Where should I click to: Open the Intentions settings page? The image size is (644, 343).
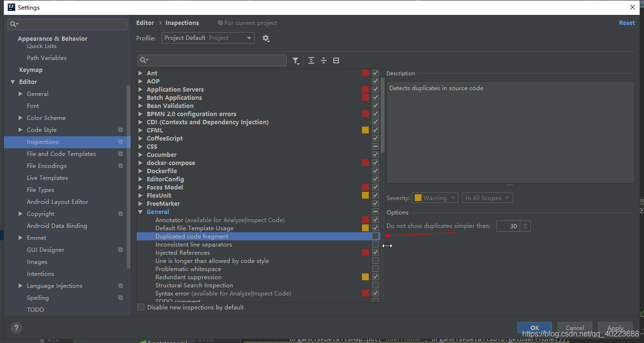point(40,274)
